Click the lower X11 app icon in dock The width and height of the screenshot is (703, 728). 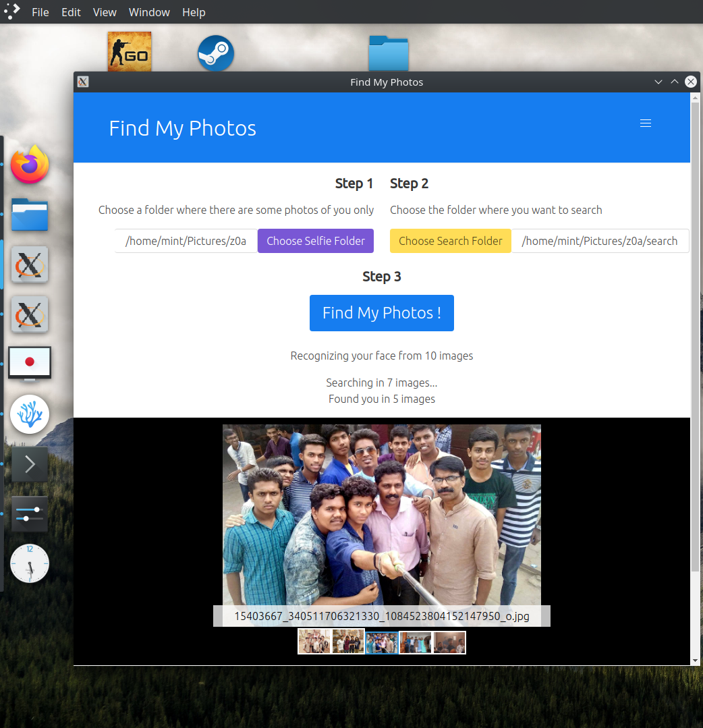tap(30, 314)
